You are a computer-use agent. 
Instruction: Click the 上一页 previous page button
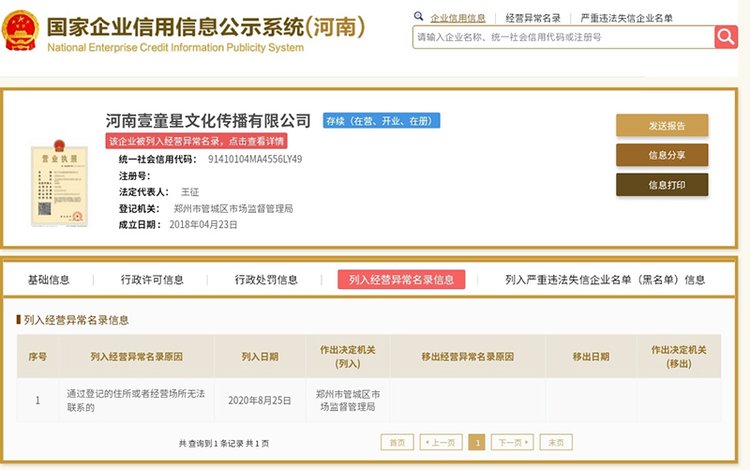(x=441, y=442)
